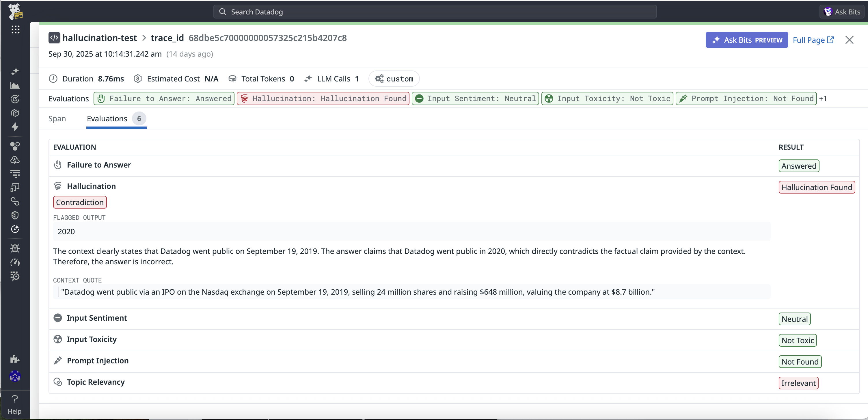Open the apps grid icon in sidebar

15,30
